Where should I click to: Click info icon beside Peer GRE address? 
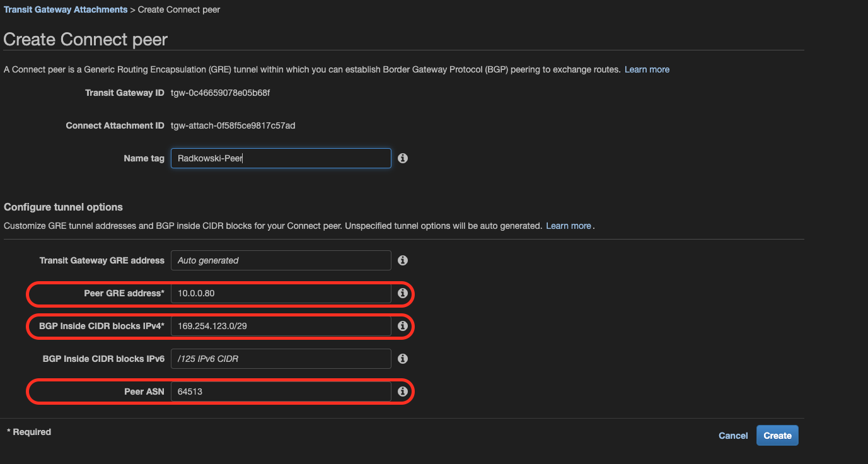click(403, 293)
